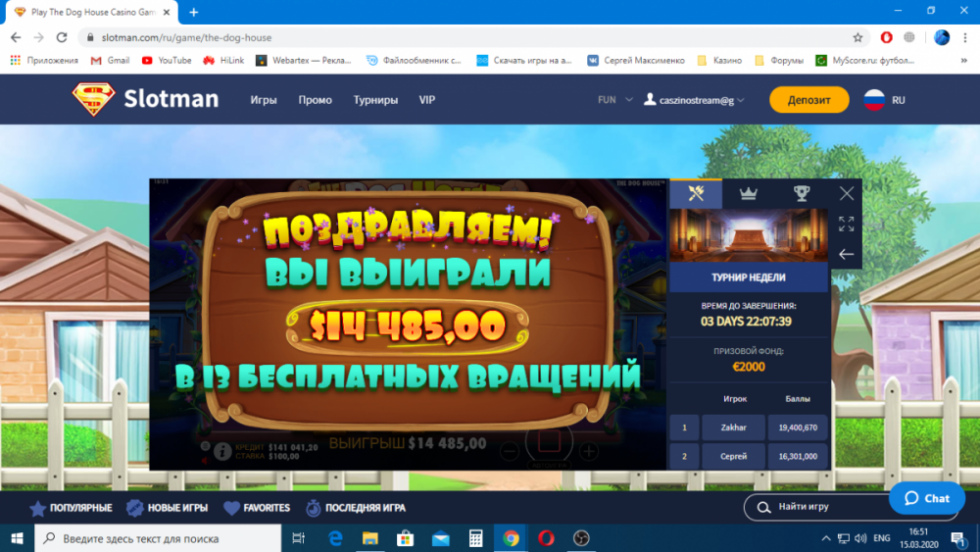Expand the FUN currency dropdown

[615, 100]
